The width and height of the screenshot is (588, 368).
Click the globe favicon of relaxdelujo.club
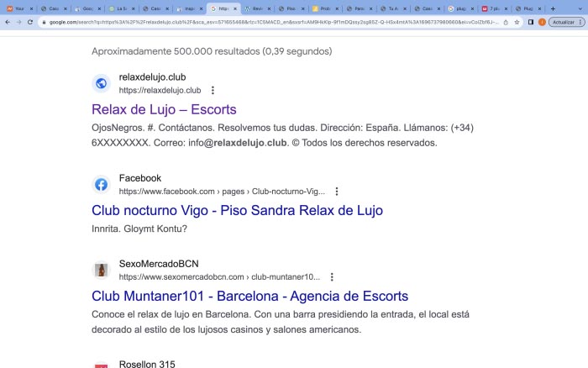[102, 83]
